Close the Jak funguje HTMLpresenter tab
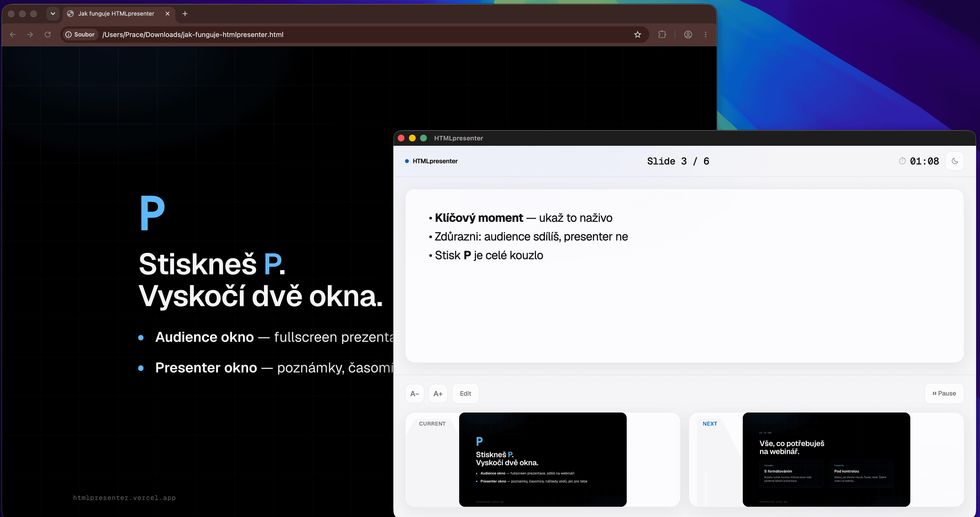 (167, 14)
